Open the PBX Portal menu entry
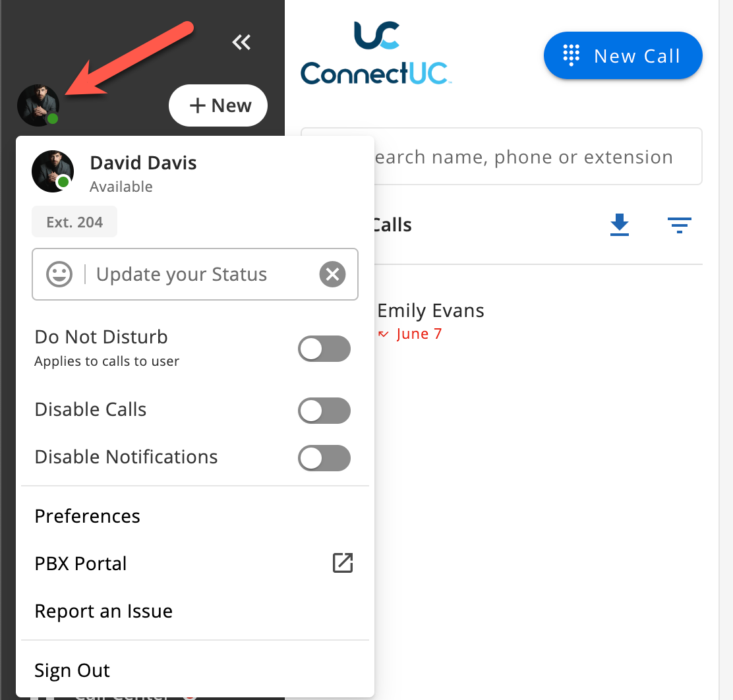Screen dimensions: 733x700 coord(195,564)
